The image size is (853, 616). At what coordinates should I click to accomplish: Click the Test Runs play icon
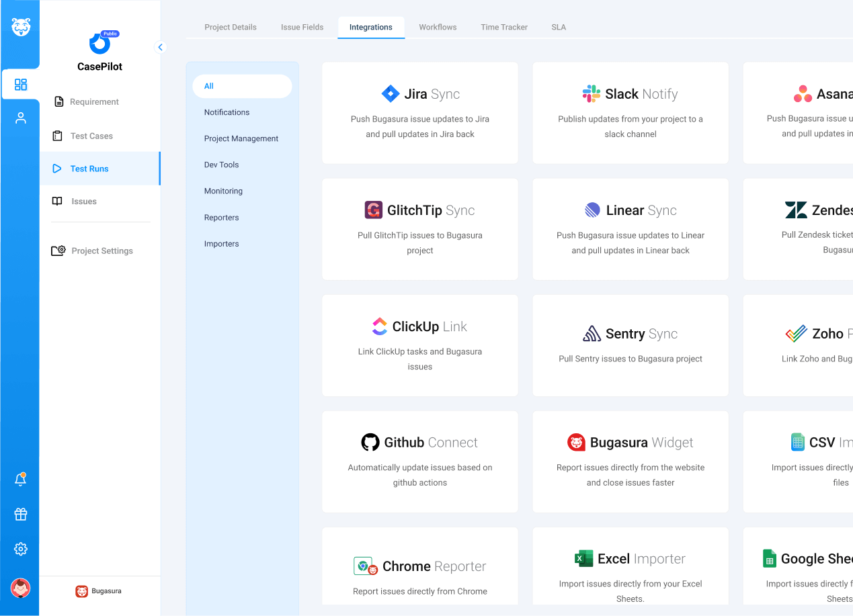(57, 169)
